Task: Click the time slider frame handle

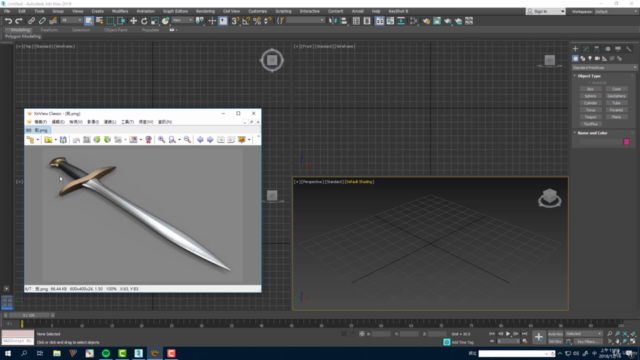Action: (29, 315)
